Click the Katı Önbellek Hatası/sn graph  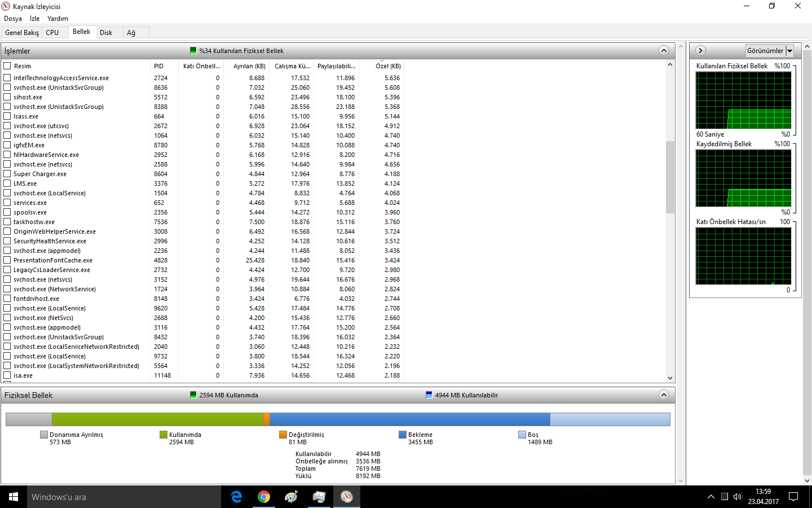tap(743, 256)
